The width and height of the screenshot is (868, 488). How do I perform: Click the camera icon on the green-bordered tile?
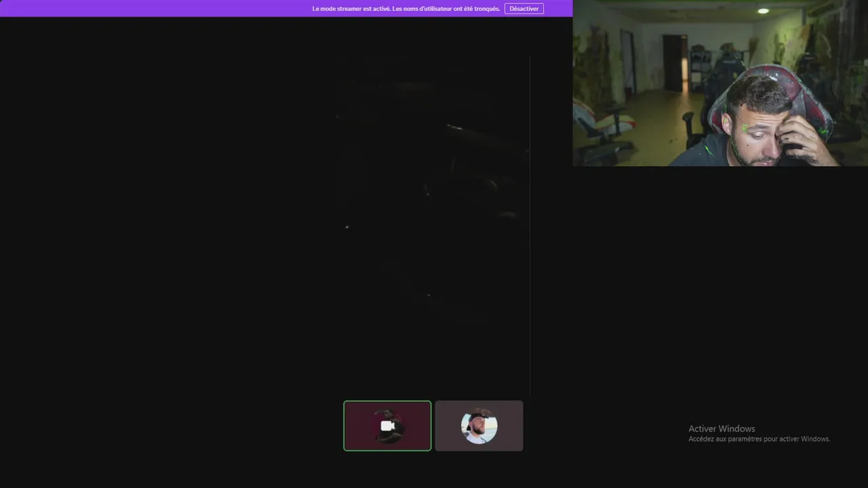pyautogui.click(x=387, y=426)
